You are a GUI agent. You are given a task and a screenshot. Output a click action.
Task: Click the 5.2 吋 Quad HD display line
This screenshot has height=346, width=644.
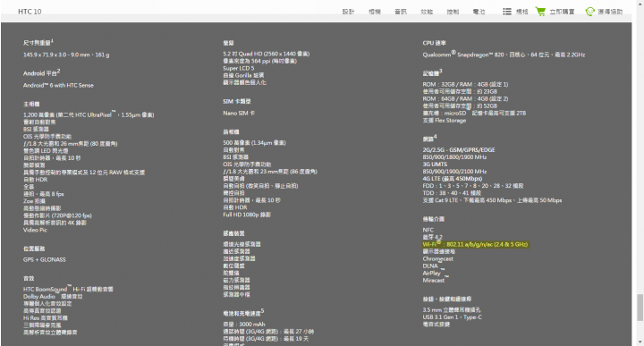(267, 54)
